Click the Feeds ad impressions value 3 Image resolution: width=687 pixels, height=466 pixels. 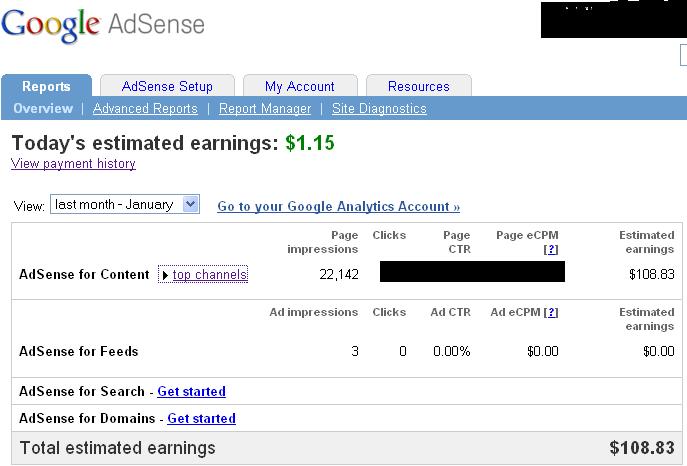tap(355, 351)
